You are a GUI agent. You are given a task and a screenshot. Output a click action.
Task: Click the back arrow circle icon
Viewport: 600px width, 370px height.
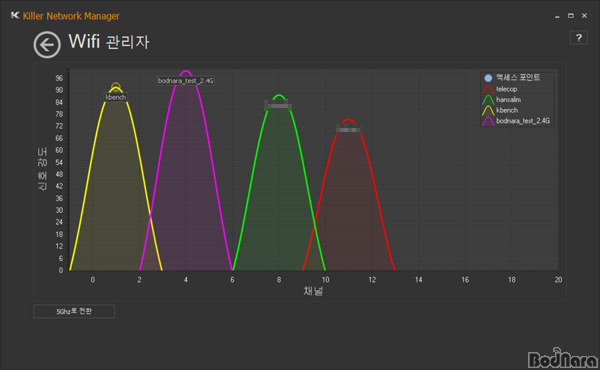[47, 45]
